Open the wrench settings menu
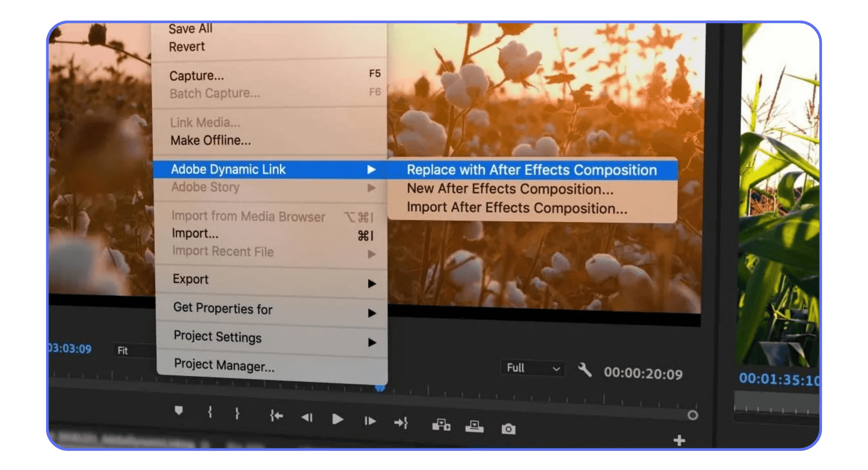The height and width of the screenshot is (470, 868). pos(585,370)
